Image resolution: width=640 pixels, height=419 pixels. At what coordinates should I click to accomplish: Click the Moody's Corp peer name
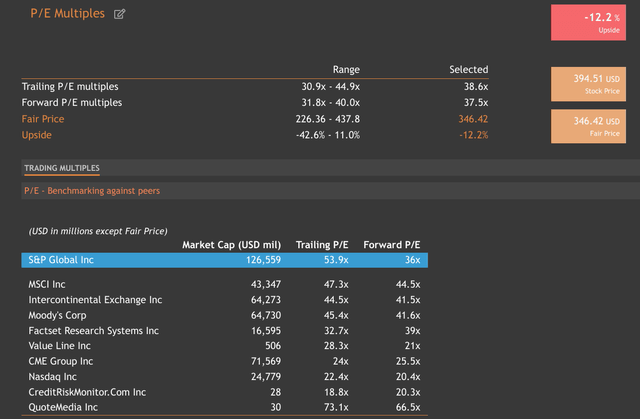[57, 315]
